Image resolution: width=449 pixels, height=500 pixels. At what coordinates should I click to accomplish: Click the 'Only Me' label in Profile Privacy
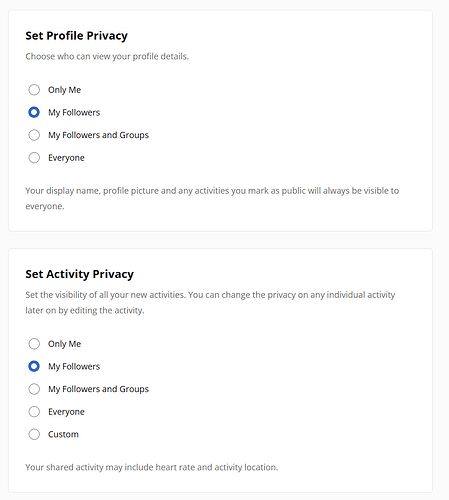[64, 90]
